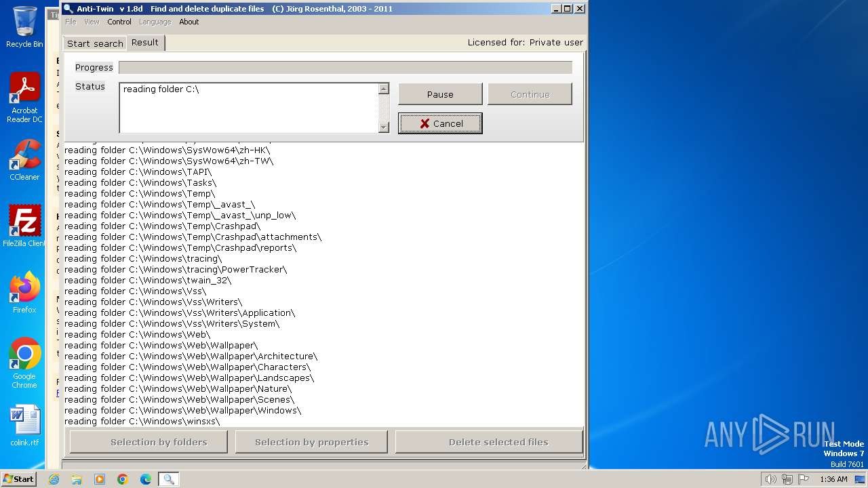Select log line ending in C:\Windows\Tasks\
The image size is (868, 488).
(x=140, y=182)
